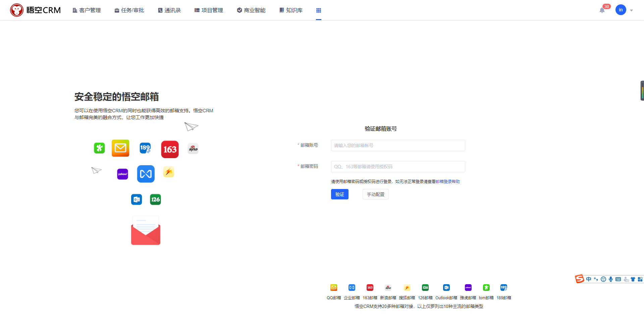Screen dimensions: 644x314
Task: Select the small 189邮箱 icon in footer
Action: coord(504,288)
